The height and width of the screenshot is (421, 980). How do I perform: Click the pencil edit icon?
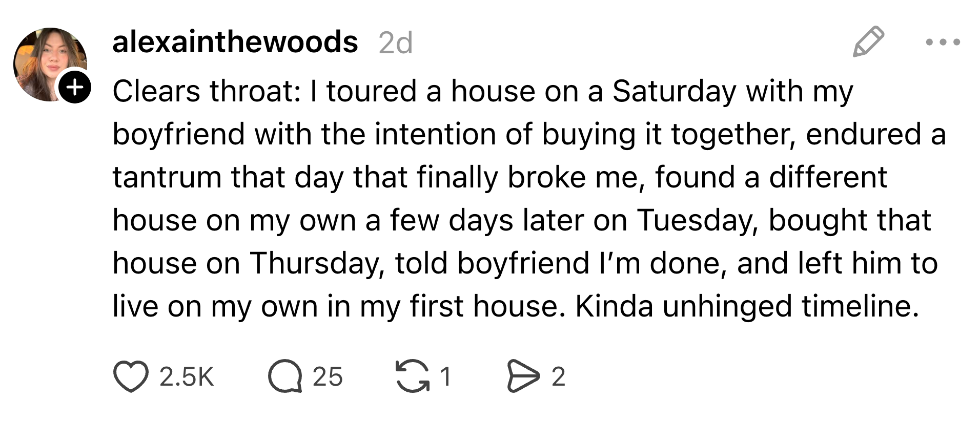[x=868, y=41]
